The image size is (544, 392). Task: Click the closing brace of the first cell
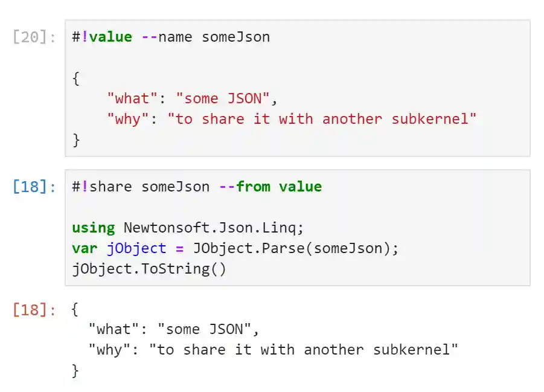(76, 140)
